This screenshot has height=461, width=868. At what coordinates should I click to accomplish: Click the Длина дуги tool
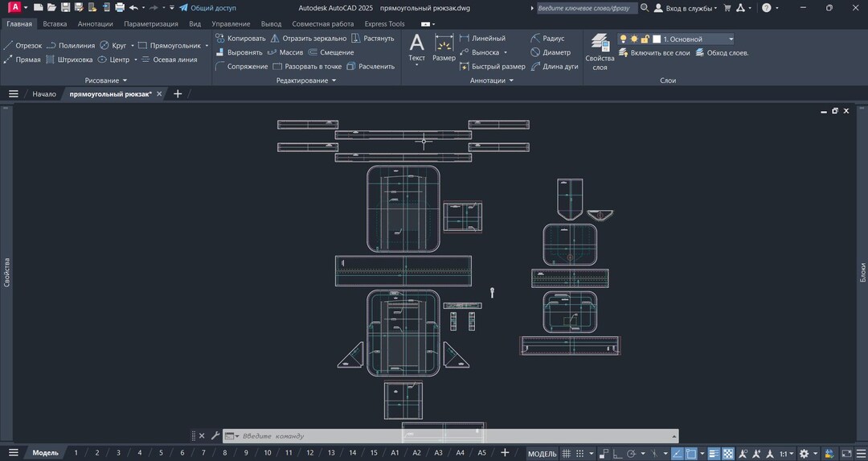pos(554,67)
